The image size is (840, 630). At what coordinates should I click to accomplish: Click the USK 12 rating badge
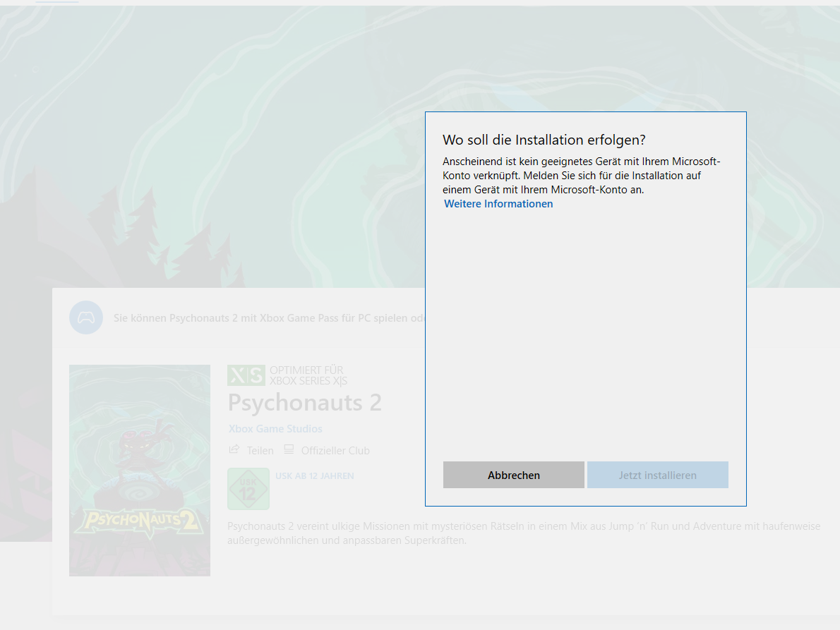(x=248, y=489)
